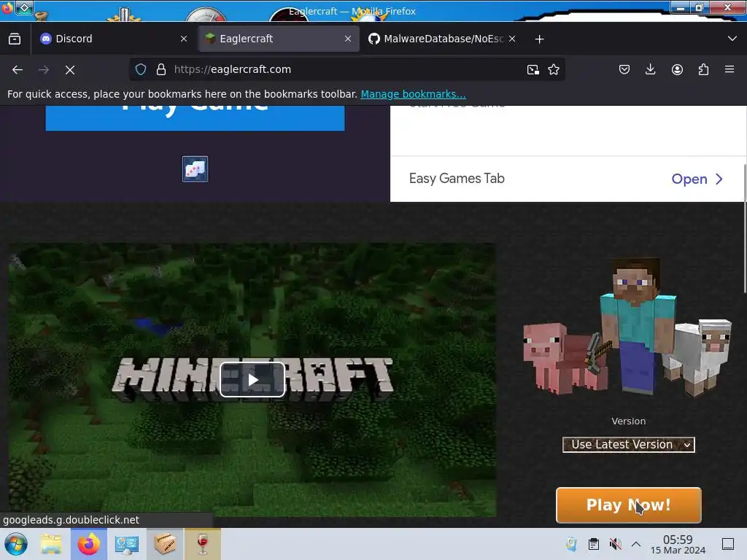Open the clock showing 05:59
This screenshot has width=747, height=560.
[678, 544]
